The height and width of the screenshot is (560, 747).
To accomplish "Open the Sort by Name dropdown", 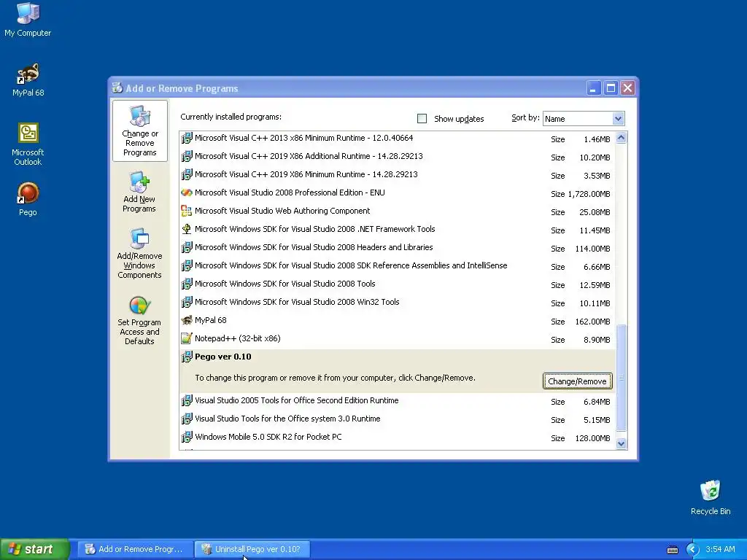I will (x=584, y=119).
